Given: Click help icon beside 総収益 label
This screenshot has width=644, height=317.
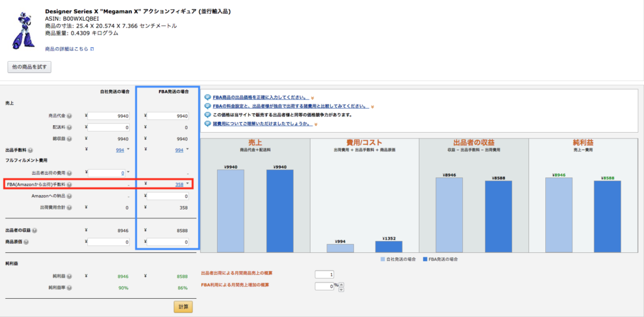Looking at the screenshot, I should pos(69,139).
